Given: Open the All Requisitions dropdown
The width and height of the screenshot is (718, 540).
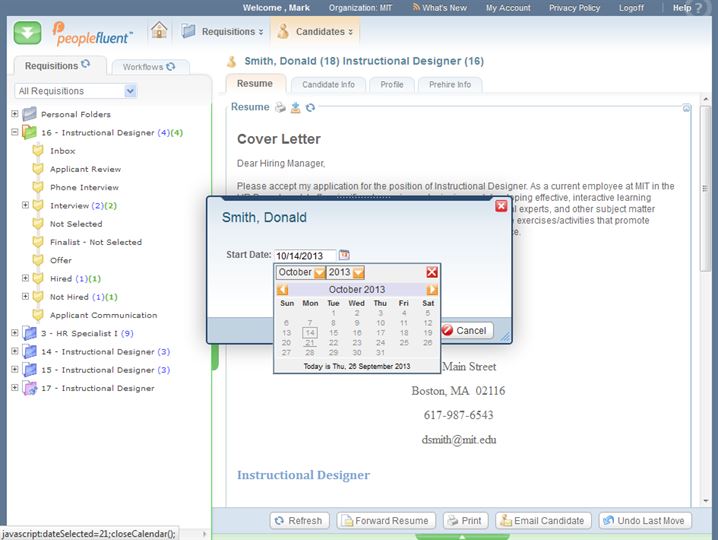Looking at the screenshot, I should coord(130,91).
